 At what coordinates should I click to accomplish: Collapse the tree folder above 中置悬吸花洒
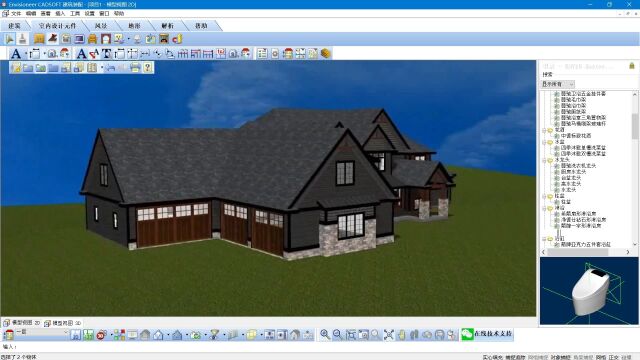[x=544, y=130]
